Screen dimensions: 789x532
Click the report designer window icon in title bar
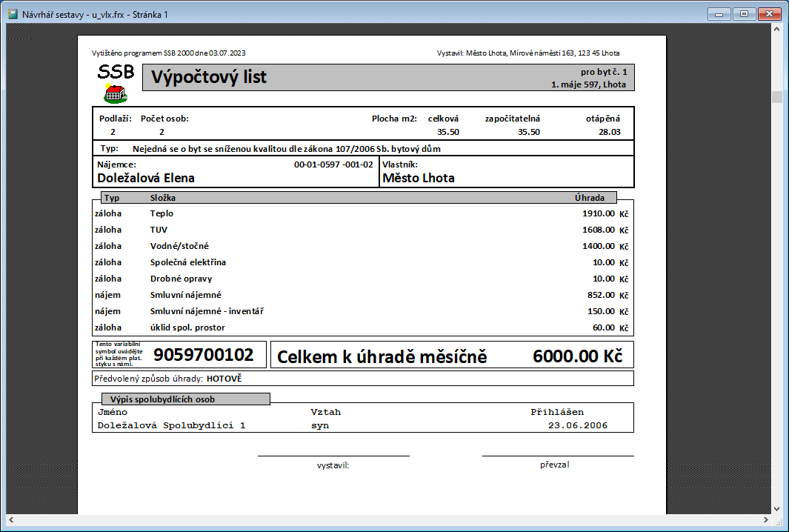pos(12,13)
